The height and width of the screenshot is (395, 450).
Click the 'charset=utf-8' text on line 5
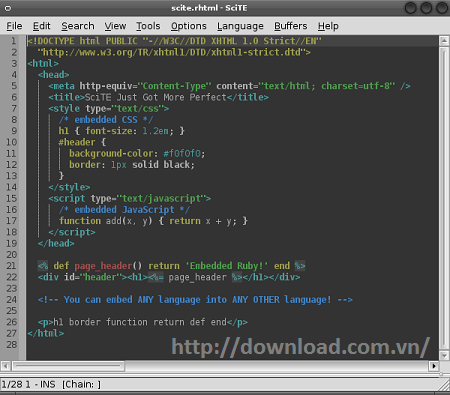click(355, 86)
